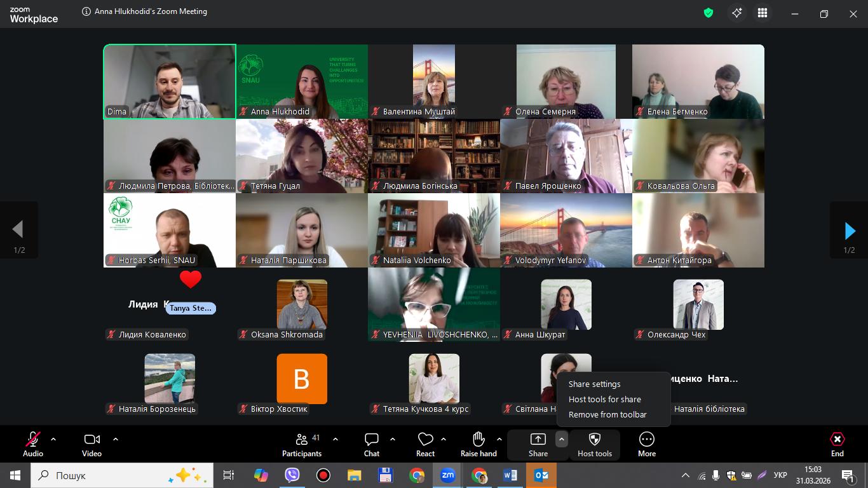Open Host tools shield button
The image size is (868, 488).
[595, 444]
